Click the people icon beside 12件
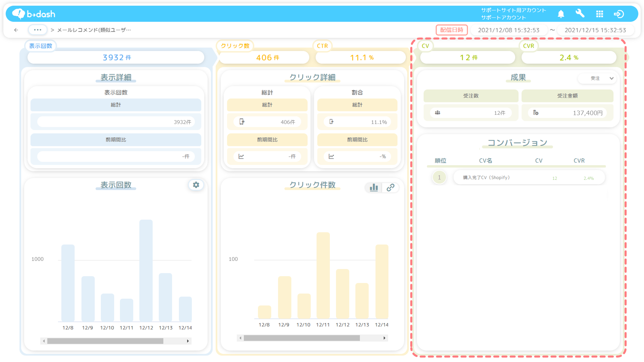 [x=438, y=113]
